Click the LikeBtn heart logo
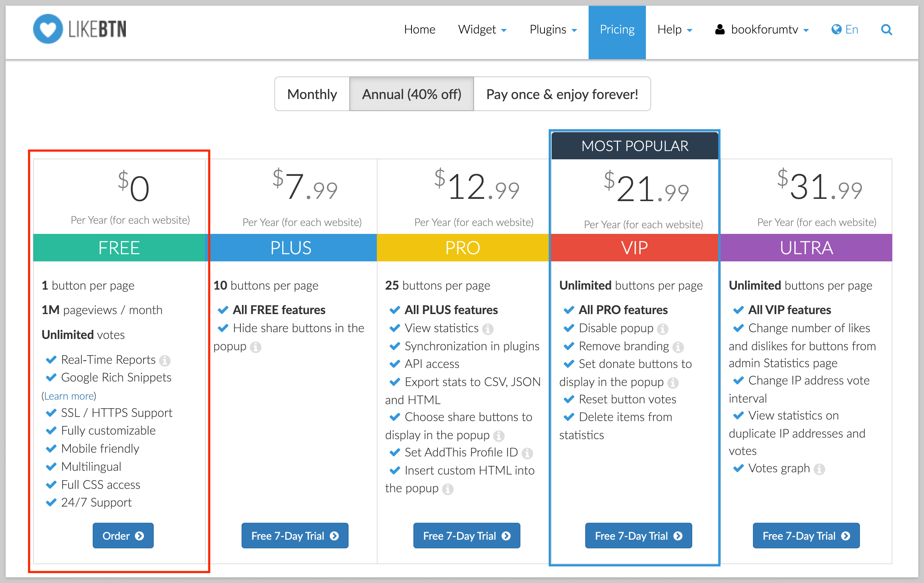Image resolution: width=924 pixels, height=583 pixels. pyautogui.click(x=48, y=29)
